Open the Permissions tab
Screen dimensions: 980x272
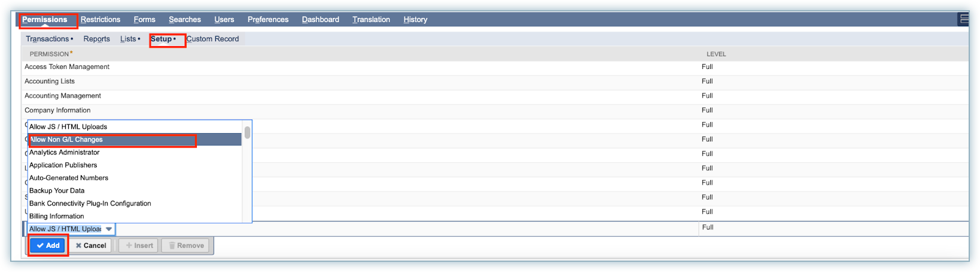pyautogui.click(x=45, y=20)
